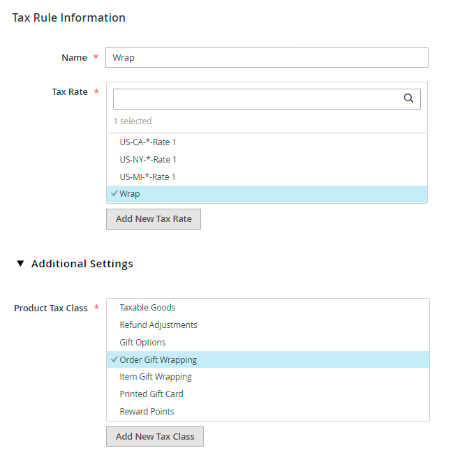Select US-CA-*-Rate 1 tax rate

point(148,142)
